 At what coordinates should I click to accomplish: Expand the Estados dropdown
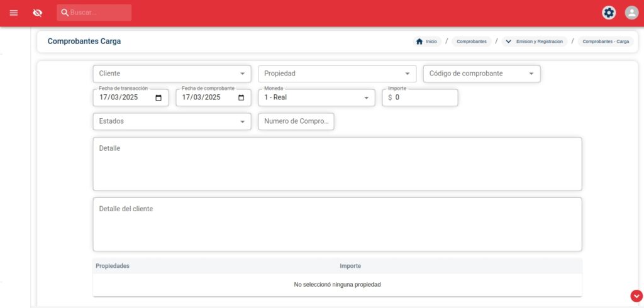[x=242, y=121]
